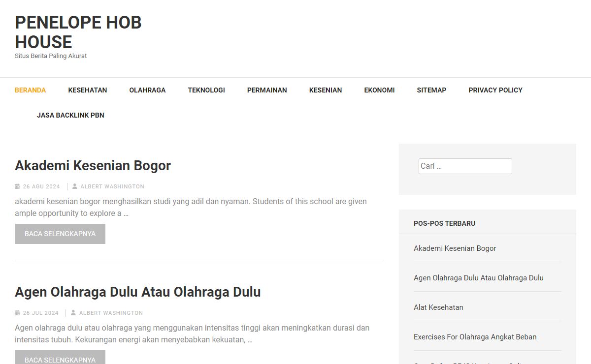Click author icon on Akademi Kesenian Bogor post
The image size is (591, 364).
(x=74, y=186)
